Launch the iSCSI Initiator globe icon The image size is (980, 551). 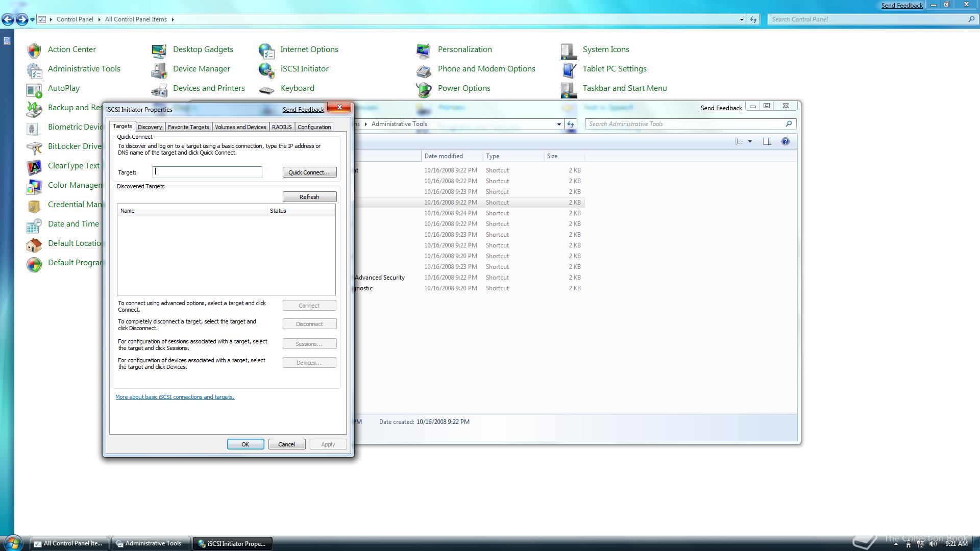click(266, 69)
